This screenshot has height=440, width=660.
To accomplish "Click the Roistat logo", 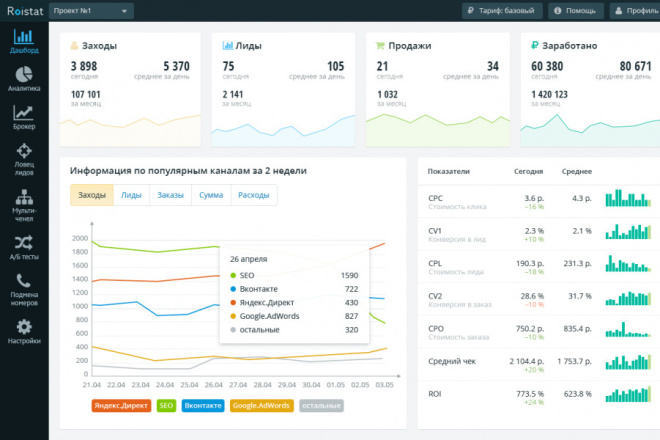I will [x=25, y=11].
